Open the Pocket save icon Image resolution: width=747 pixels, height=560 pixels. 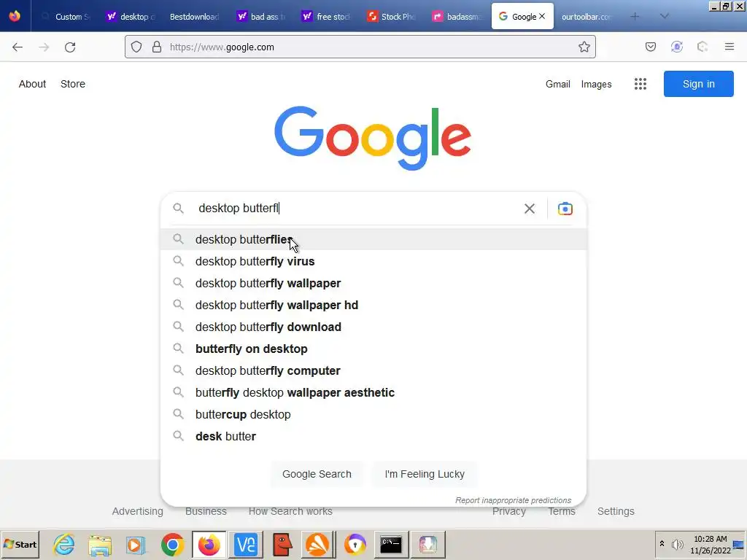[x=650, y=47]
